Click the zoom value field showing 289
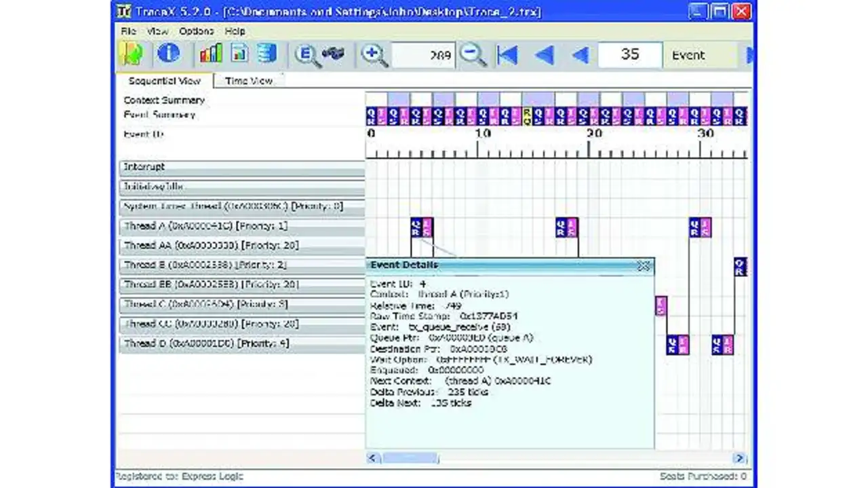 424,55
